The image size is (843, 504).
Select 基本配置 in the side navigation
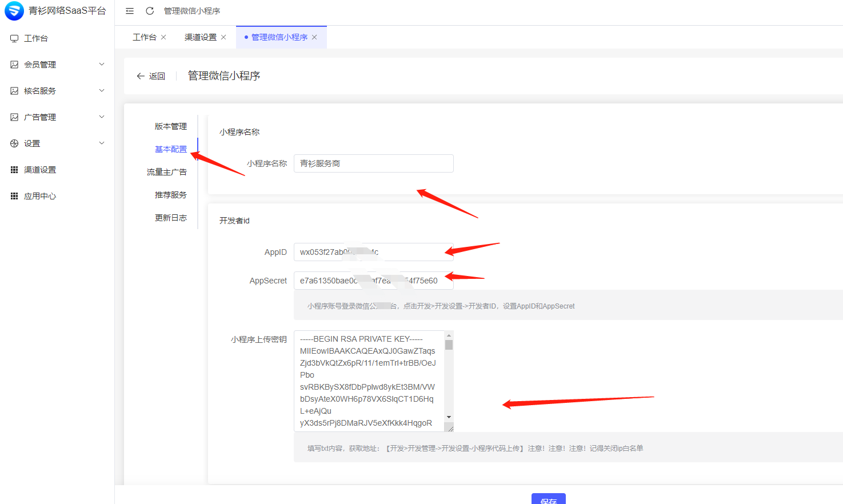(x=171, y=149)
